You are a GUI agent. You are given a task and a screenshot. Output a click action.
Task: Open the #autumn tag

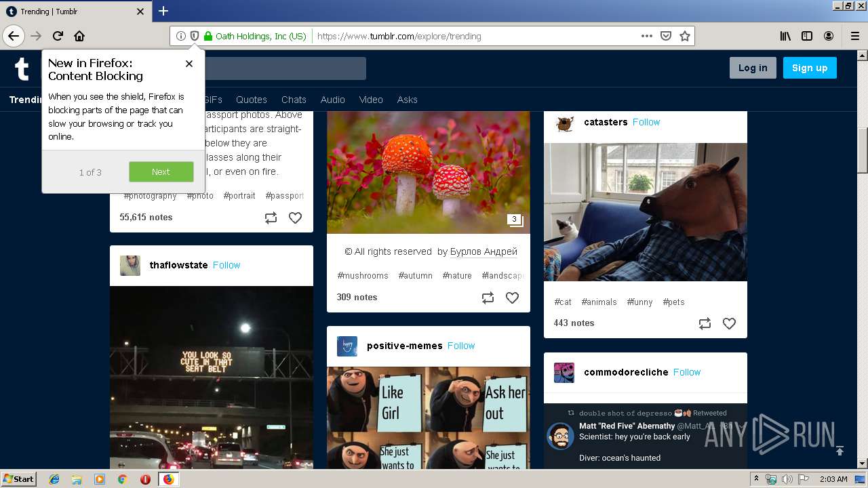point(416,276)
